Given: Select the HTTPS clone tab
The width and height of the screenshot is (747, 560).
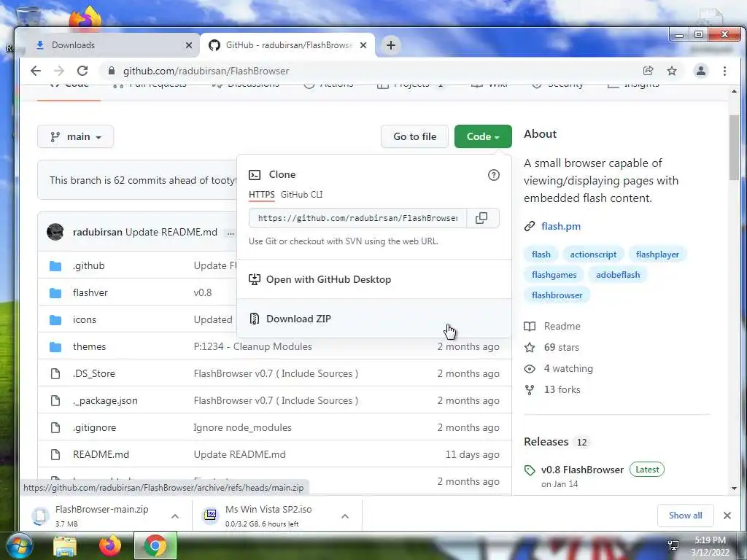Looking at the screenshot, I should pyautogui.click(x=262, y=195).
